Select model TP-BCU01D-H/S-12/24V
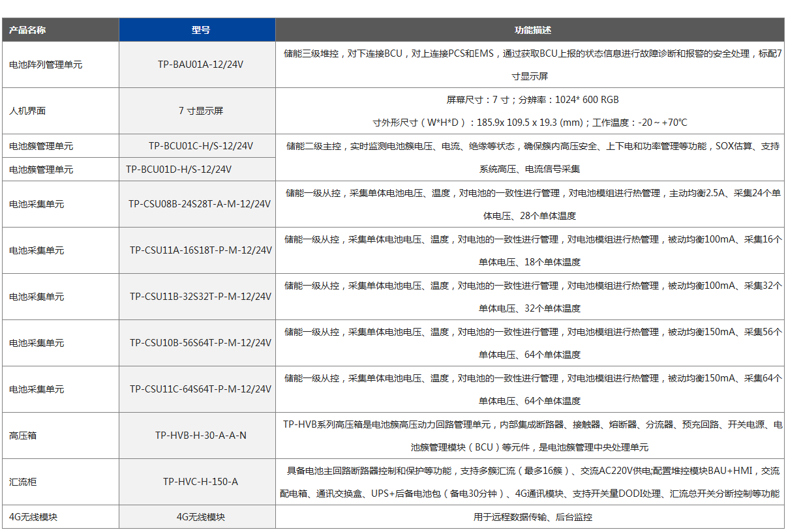786x532 pixels. point(179,170)
